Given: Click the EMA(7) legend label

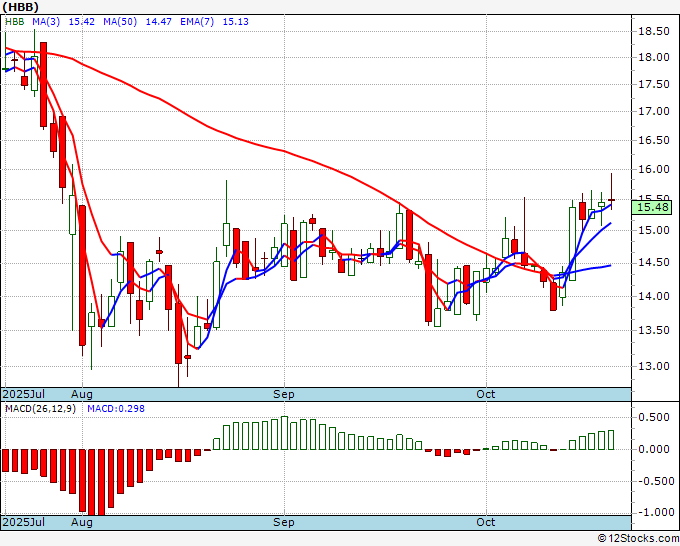Looking at the screenshot, I should (x=197, y=22).
